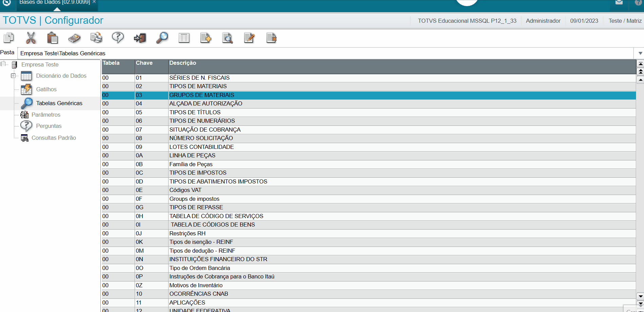Screen dimensions: 644x312
Task: Click the exit door icon
Action: [140, 38]
